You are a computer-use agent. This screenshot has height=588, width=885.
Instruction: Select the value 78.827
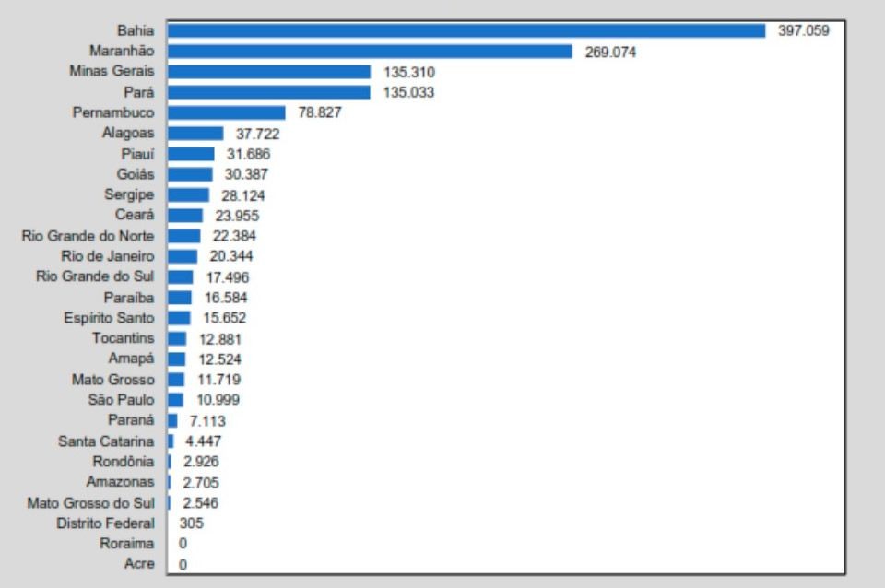click(x=320, y=112)
